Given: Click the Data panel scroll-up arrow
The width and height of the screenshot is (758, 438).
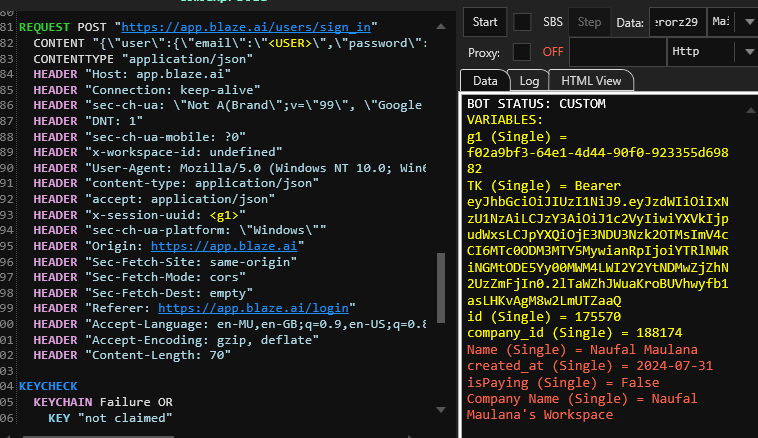Looking at the screenshot, I should coord(751,111).
